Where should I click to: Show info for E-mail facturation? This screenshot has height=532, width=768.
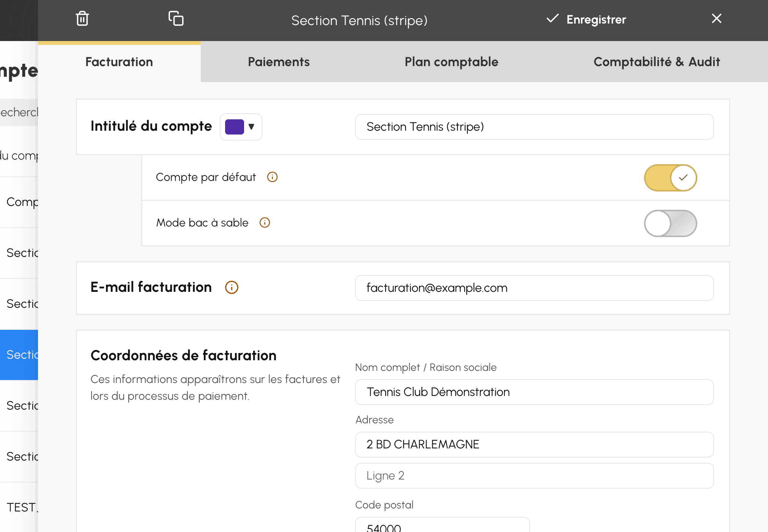pyautogui.click(x=232, y=287)
